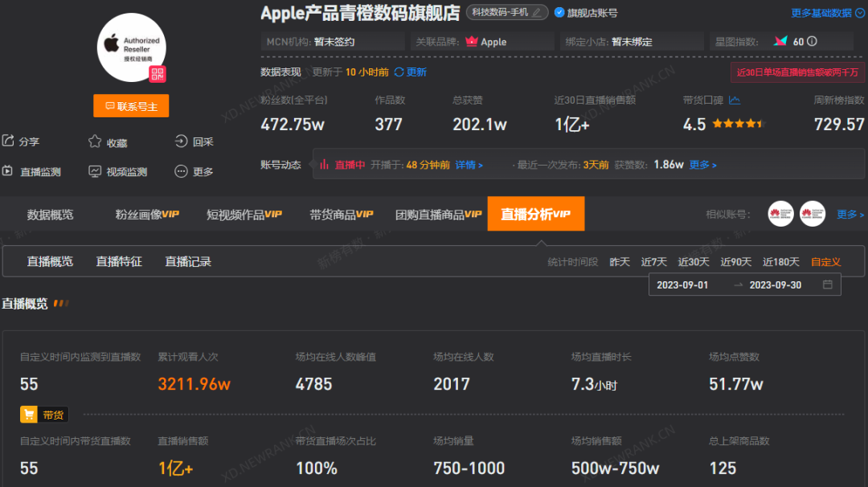Click the 联系号主 button

(131, 106)
